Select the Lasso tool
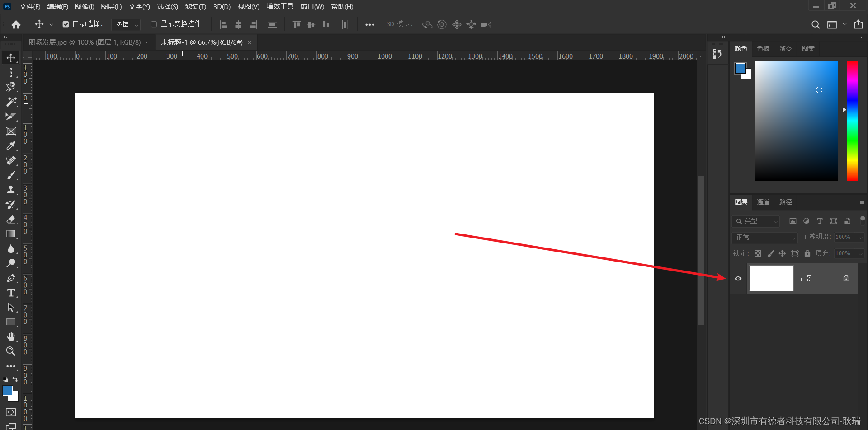Image resolution: width=868 pixels, height=430 pixels. click(x=11, y=87)
